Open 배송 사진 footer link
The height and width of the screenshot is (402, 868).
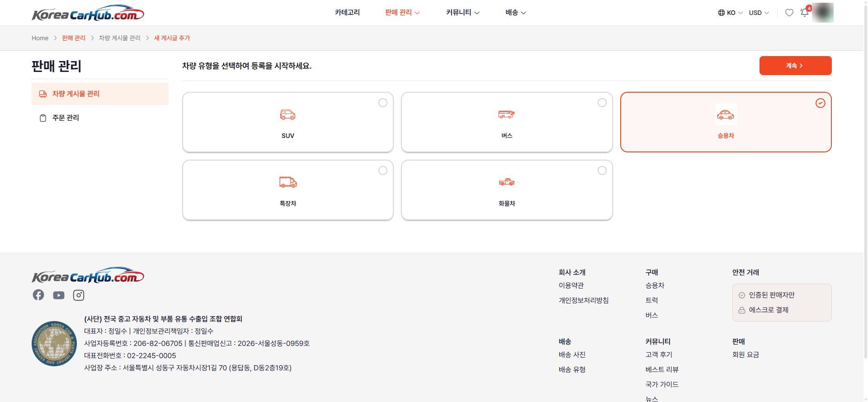coord(572,355)
